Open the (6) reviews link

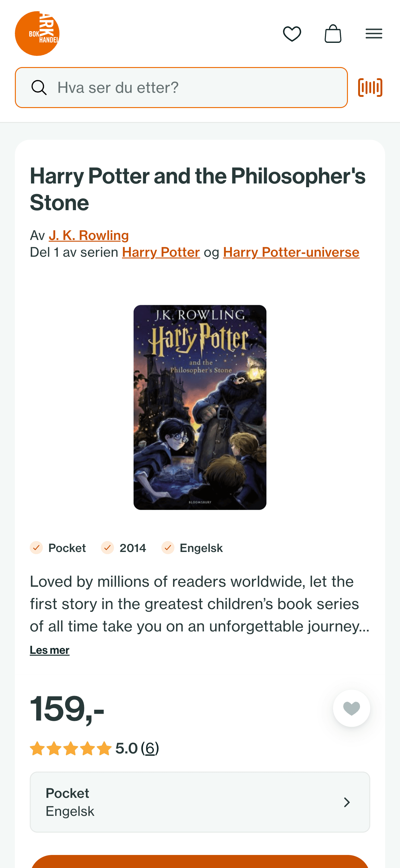[150, 748]
